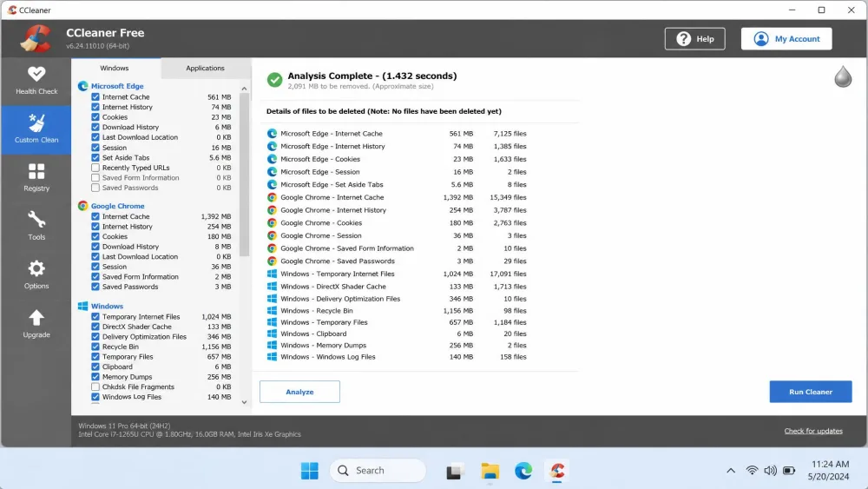This screenshot has height=489, width=868.
Task: Open the Options gear section
Action: 36,274
